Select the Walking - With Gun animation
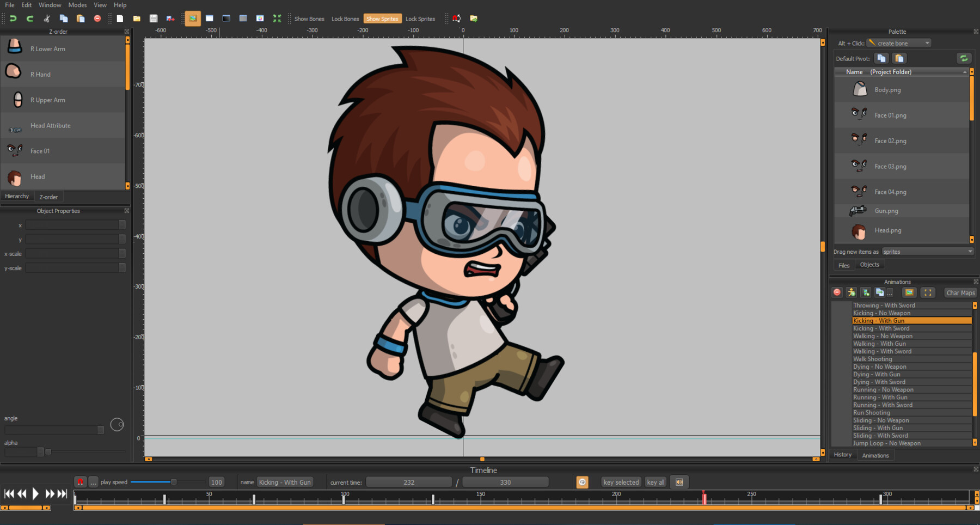The image size is (980, 525). click(x=879, y=344)
